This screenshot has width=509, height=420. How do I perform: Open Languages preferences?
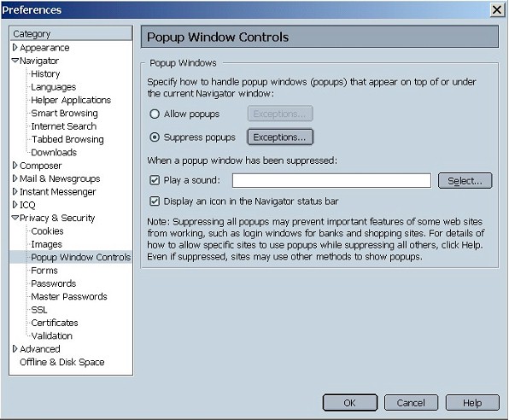[x=53, y=87]
